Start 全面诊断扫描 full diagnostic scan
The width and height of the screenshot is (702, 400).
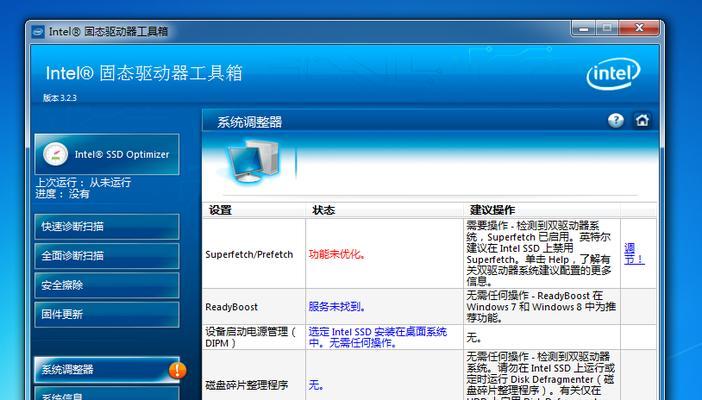(x=107, y=256)
